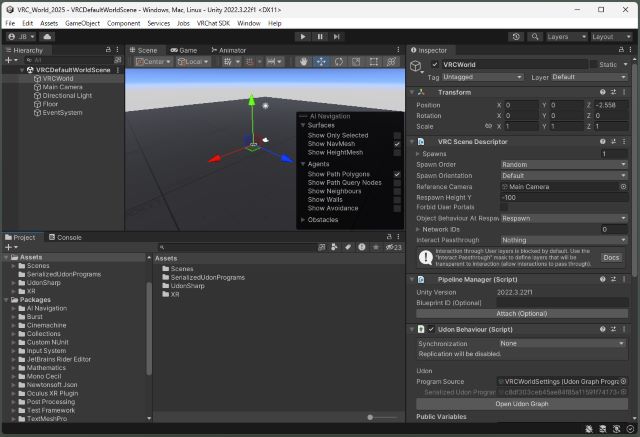The width and height of the screenshot is (640, 437).
Task: Open Synchronization None dropdown
Action: coord(563,343)
